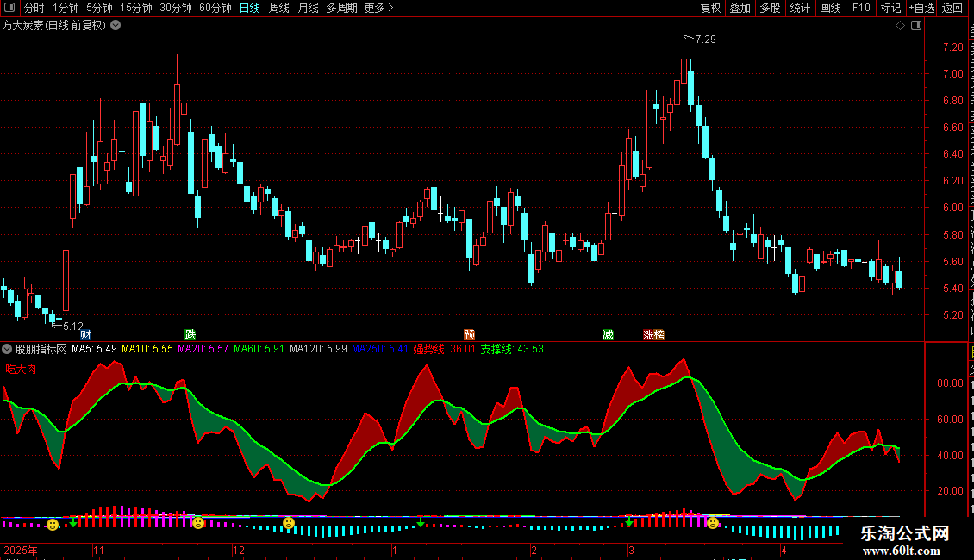Screen dimensions: 974x560
Task: Click the sad face icon before the 12 month label
Action: point(198,523)
